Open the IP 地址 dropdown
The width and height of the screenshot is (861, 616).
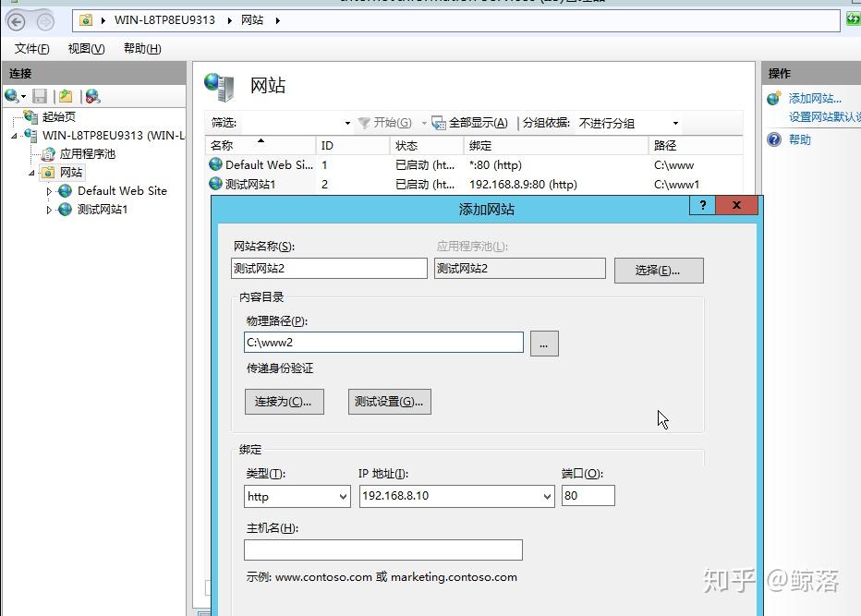545,496
